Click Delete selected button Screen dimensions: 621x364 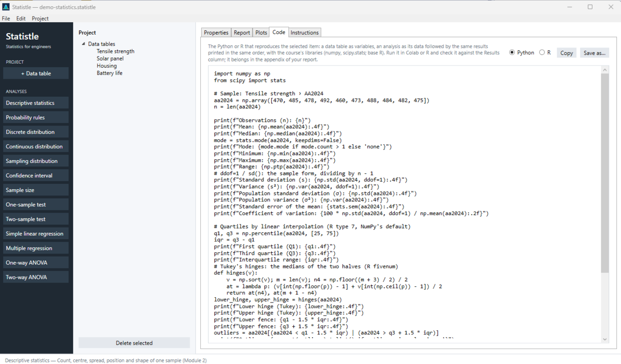[134, 343]
